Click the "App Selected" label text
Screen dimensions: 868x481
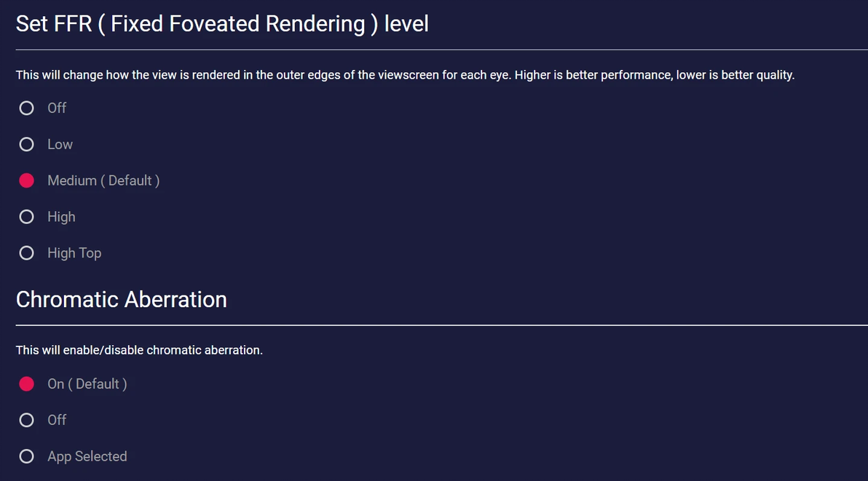pyautogui.click(x=87, y=457)
